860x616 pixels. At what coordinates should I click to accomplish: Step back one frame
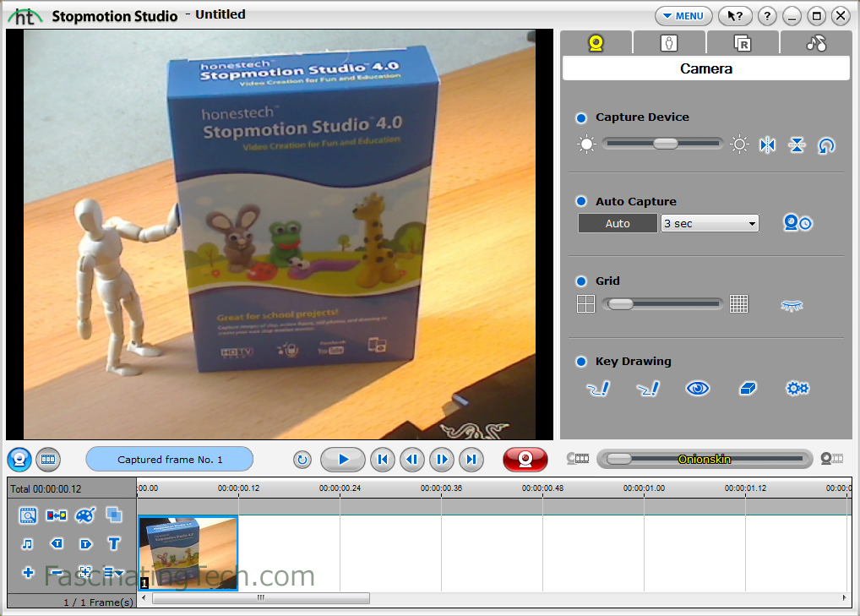[412, 459]
